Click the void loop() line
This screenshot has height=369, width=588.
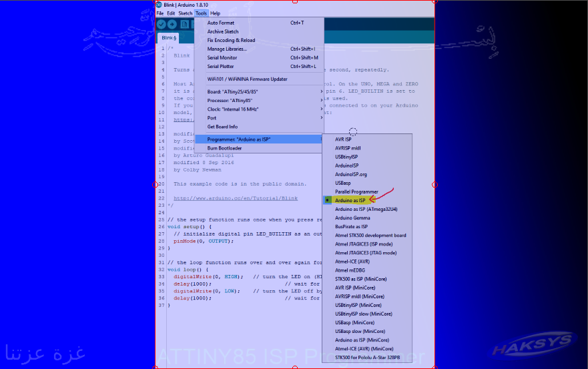click(188, 270)
